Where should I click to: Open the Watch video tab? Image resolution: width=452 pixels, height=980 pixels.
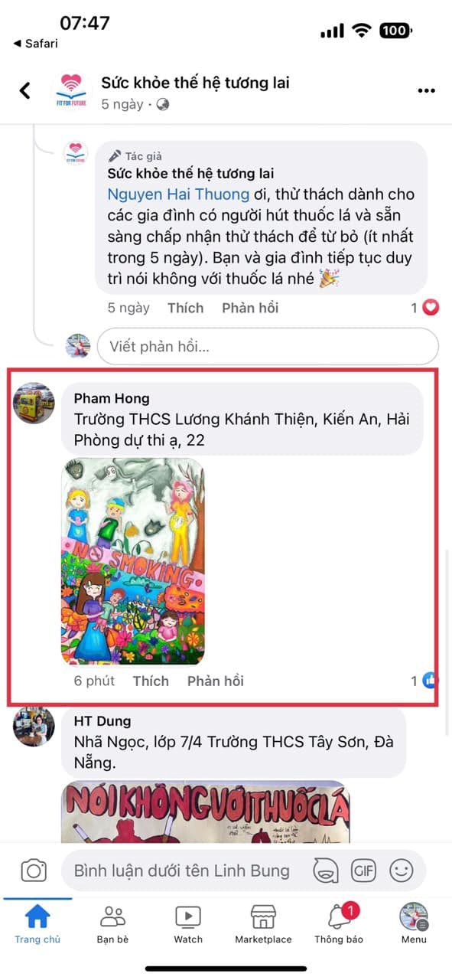[x=188, y=923]
